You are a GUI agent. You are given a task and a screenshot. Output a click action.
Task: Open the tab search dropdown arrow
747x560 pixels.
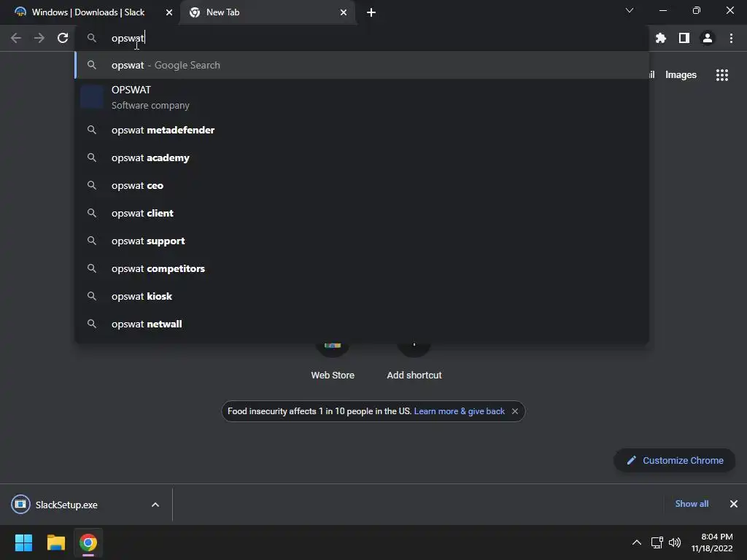pos(630,10)
